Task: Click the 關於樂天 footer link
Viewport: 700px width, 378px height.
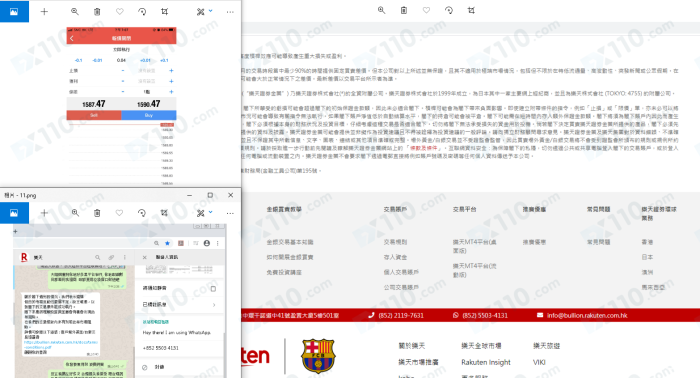Action: [x=412, y=346]
